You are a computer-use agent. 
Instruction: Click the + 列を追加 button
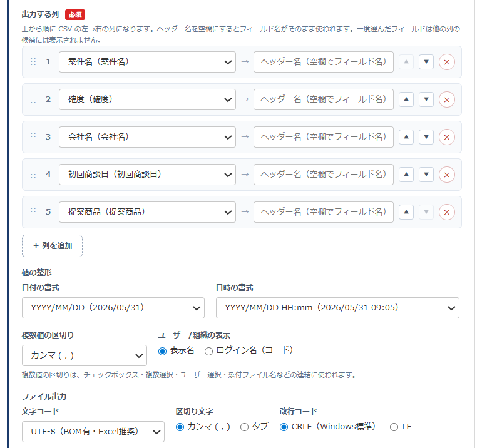52,246
